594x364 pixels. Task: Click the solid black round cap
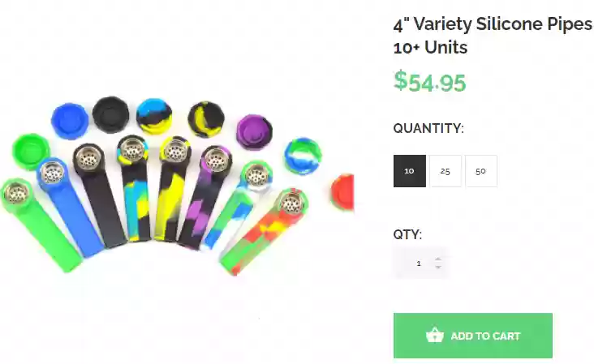(110, 114)
